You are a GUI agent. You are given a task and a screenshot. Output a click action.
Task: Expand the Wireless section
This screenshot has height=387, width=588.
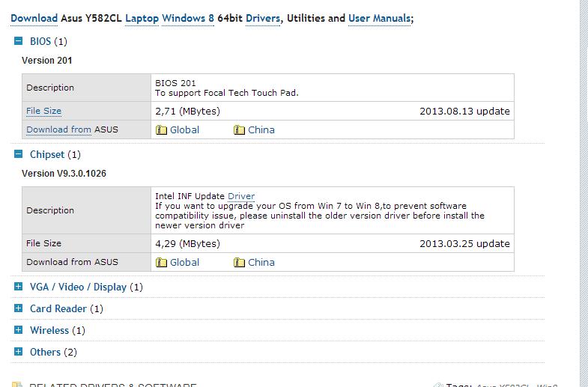tap(19, 330)
